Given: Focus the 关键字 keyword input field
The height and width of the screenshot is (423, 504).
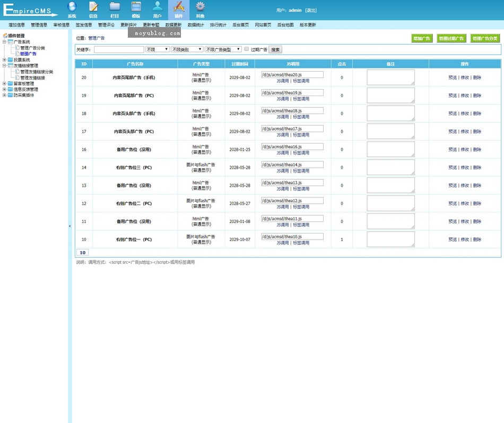Looking at the screenshot, I should [119, 49].
